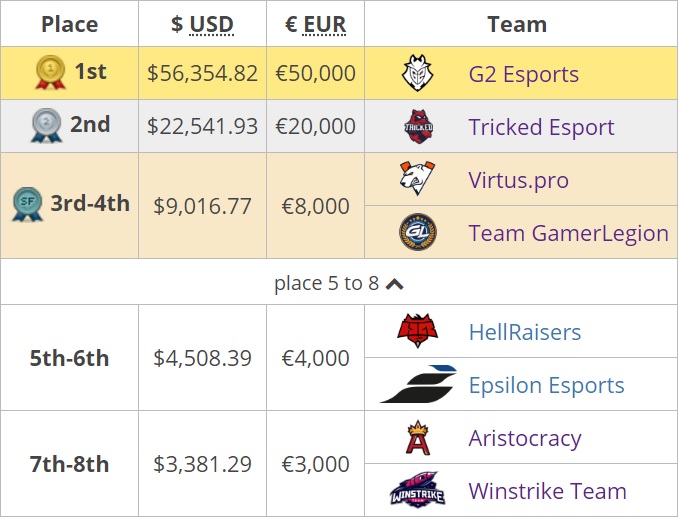Click the Epsilon Esports logo icon

417,385
